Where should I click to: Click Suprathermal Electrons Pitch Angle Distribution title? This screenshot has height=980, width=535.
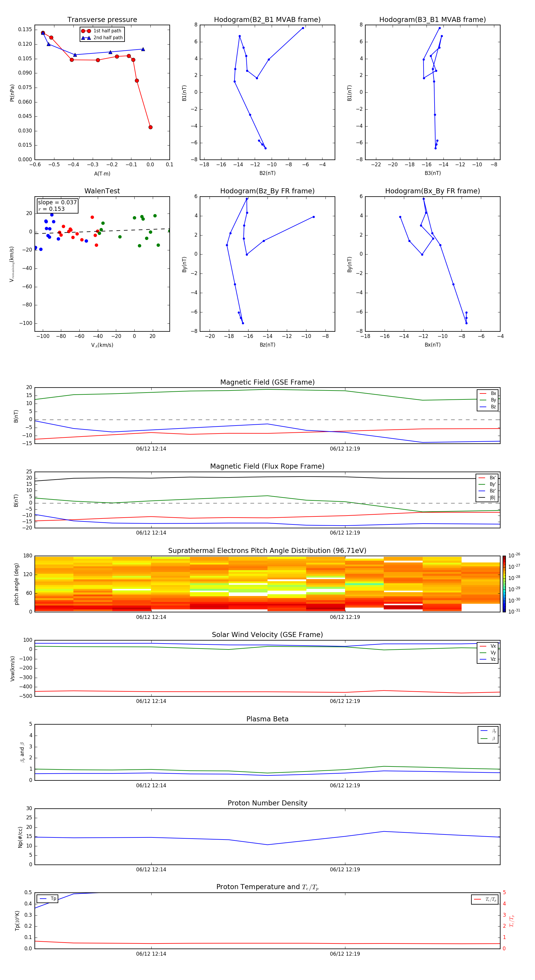267,551
